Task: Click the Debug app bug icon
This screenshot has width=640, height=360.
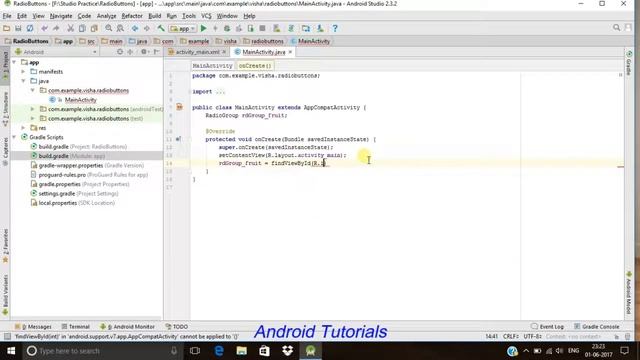Action: (x=227, y=28)
